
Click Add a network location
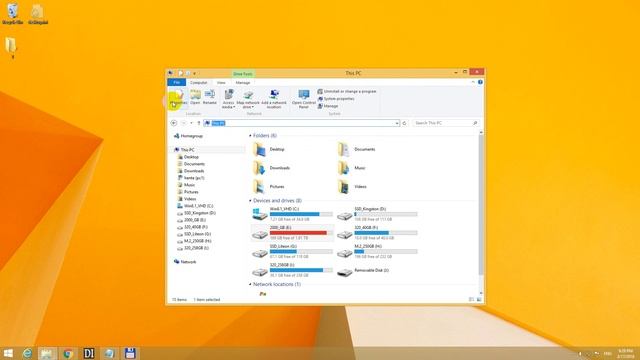(x=274, y=99)
